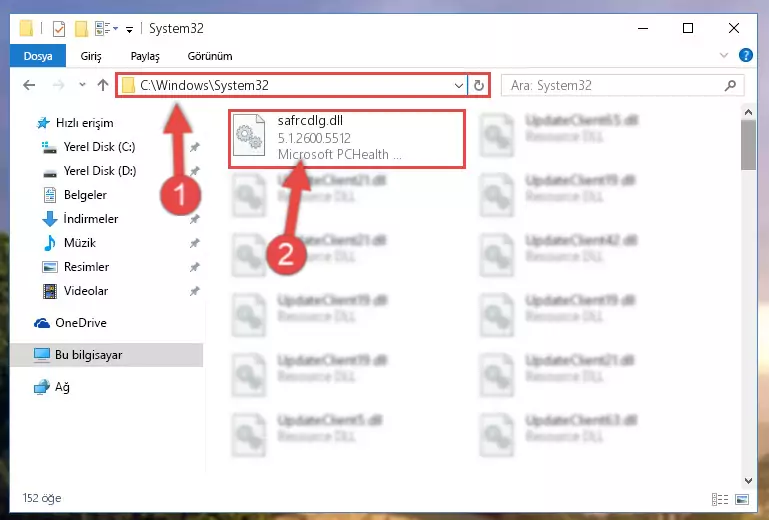The image size is (769, 520).
Task: Select the safrcdlg.dll file name
Action: tap(310, 121)
